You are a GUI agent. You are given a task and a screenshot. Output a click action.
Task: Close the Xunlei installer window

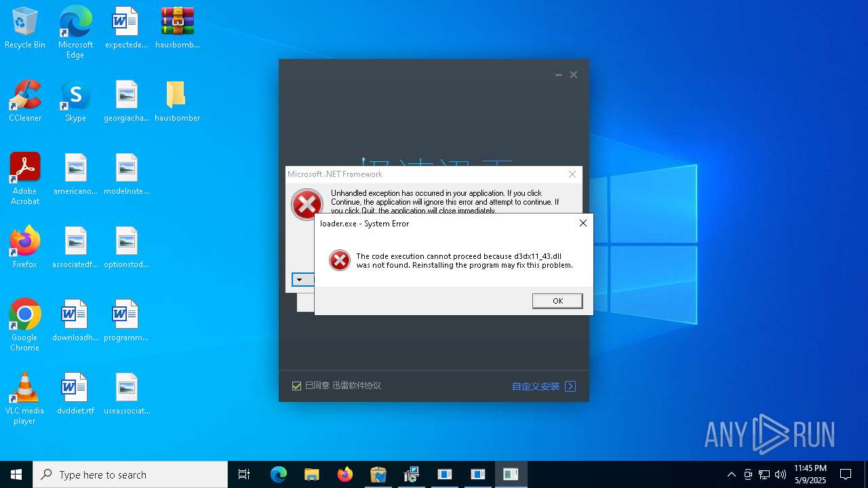[574, 75]
